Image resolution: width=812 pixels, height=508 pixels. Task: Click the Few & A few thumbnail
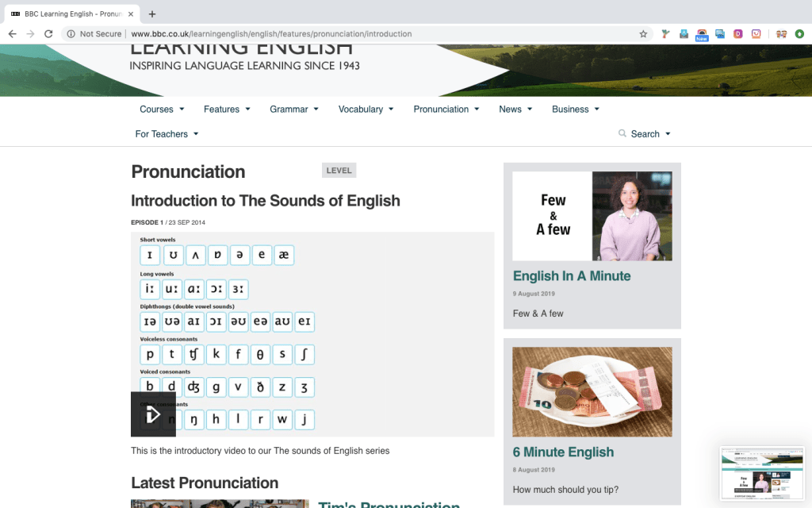[592, 216]
